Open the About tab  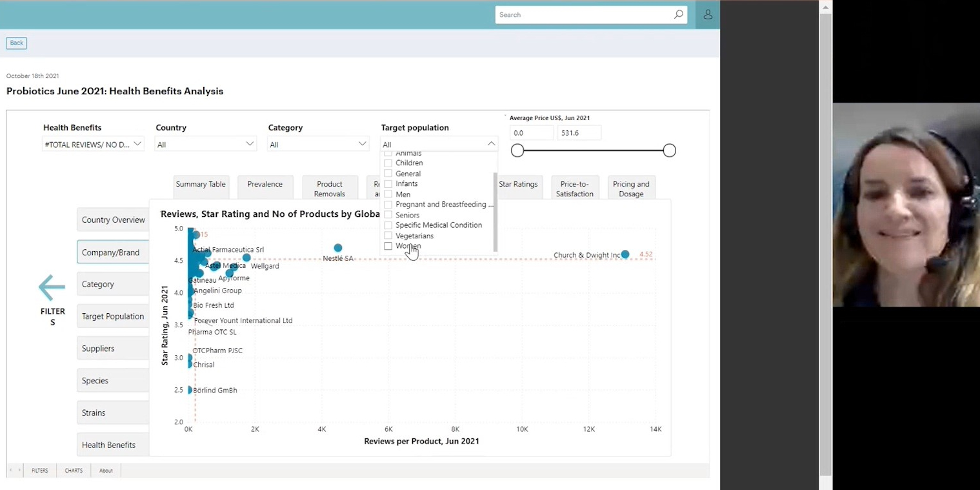point(106,471)
